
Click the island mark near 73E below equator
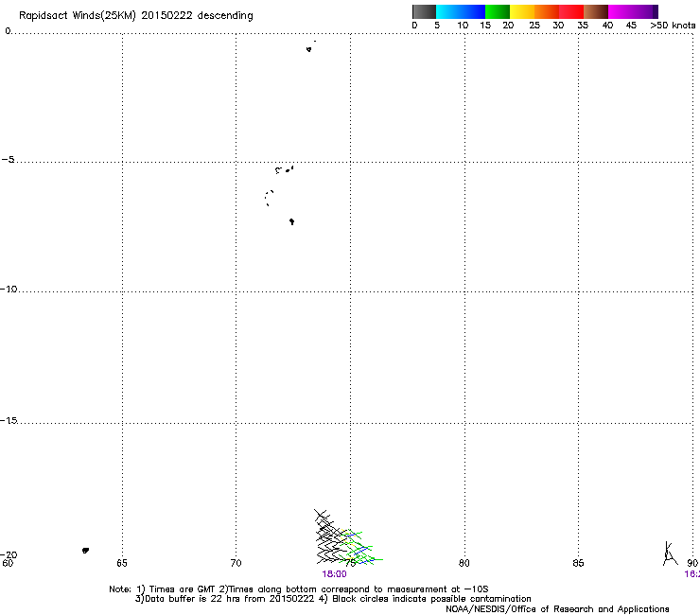click(x=309, y=49)
